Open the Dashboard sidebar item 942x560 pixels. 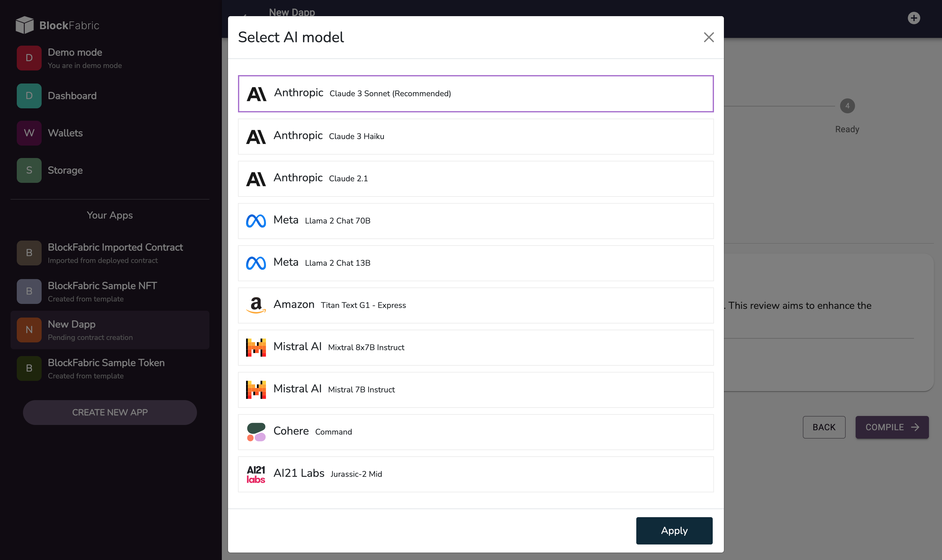click(x=72, y=96)
